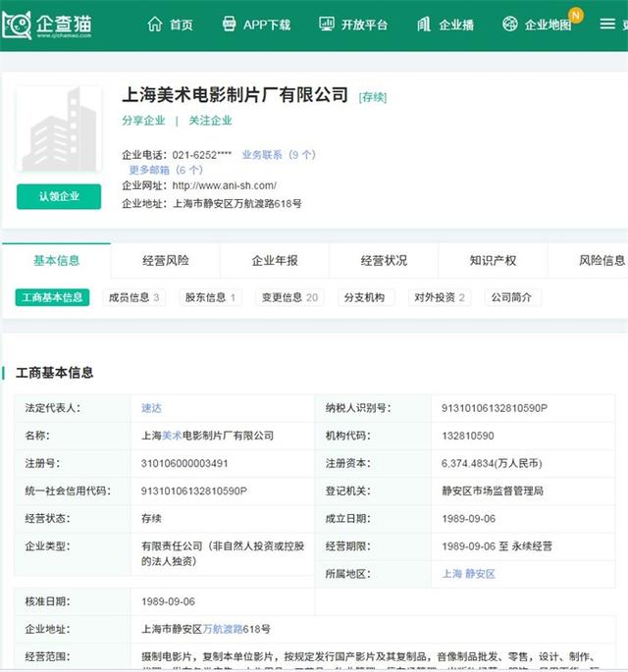This screenshot has height=672, width=628.
Task: Open 企业地图 navigation item
Action: pyautogui.click(x=548, y=25)
